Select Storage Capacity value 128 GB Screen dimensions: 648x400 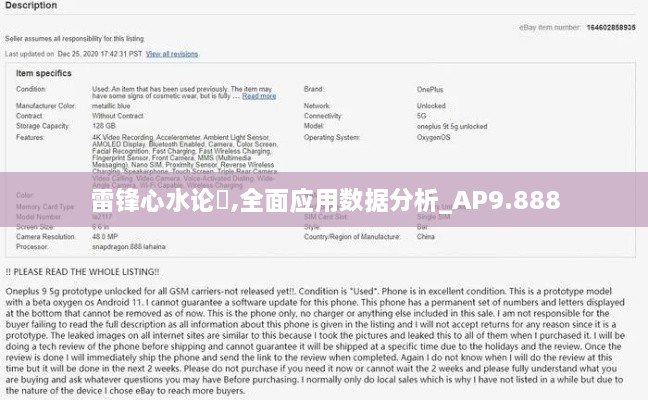pyautogui.click(x=104, y=126)
